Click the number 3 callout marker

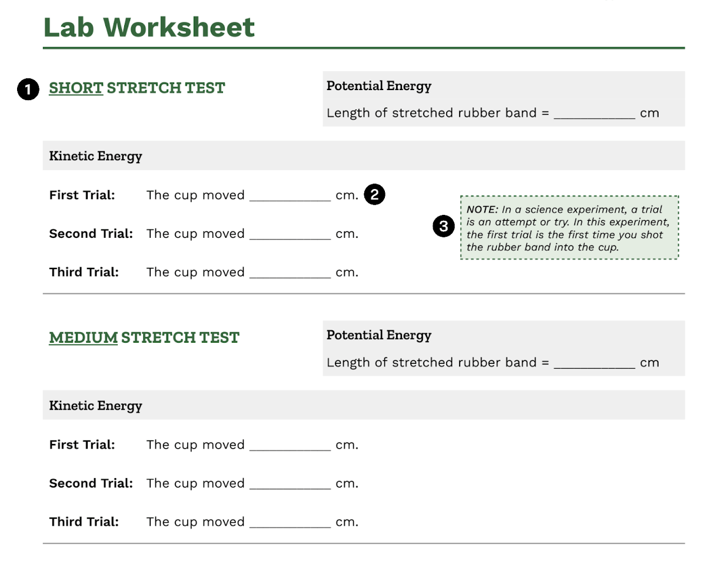click(x=444, y=226)
